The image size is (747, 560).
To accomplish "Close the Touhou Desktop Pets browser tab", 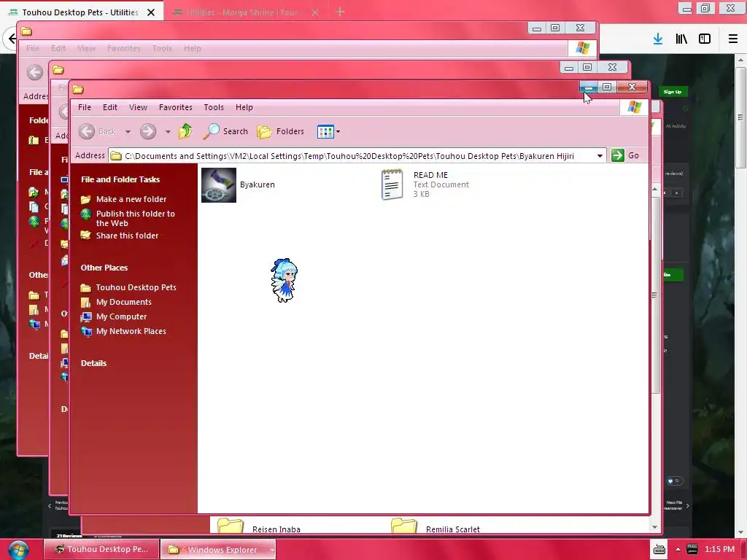I will [151, 12].
